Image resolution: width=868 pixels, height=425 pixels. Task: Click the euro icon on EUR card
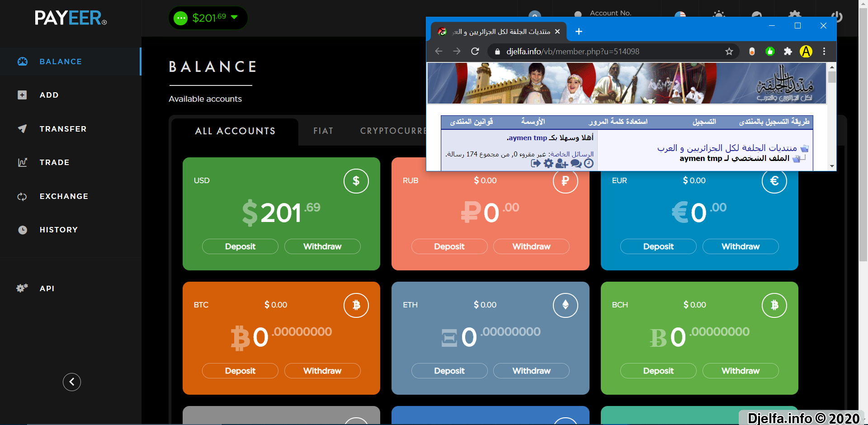(774, 181)
